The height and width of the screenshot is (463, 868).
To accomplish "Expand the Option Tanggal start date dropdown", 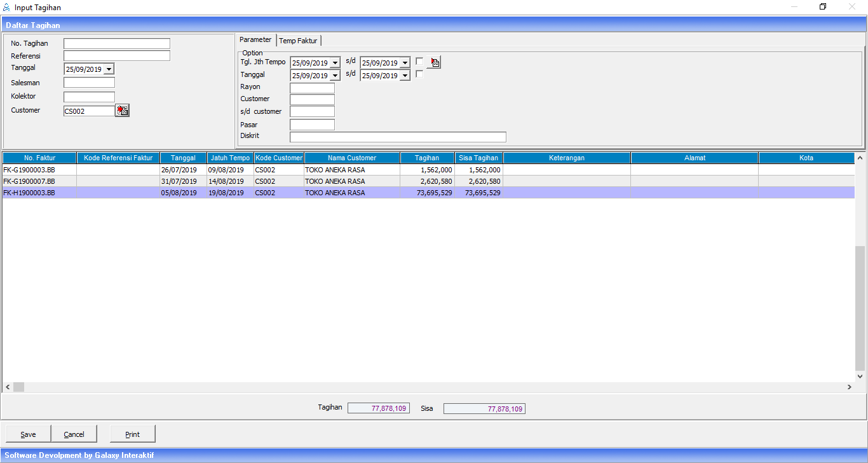I will click(335, 76).
